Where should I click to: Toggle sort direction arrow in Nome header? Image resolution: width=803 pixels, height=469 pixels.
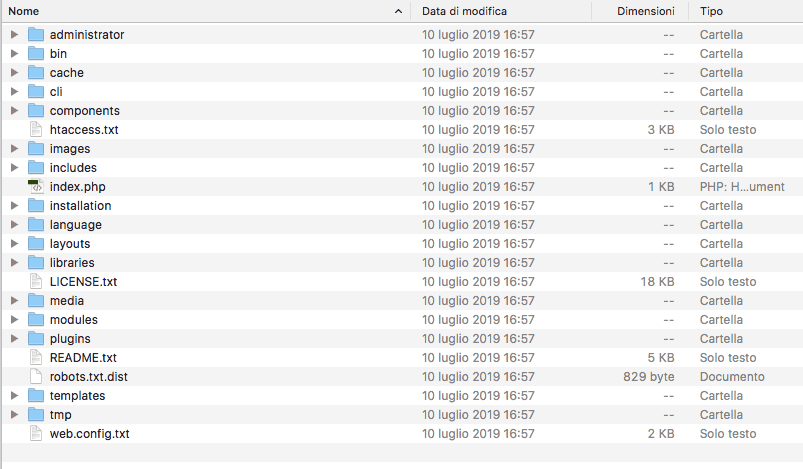point(398,11)
